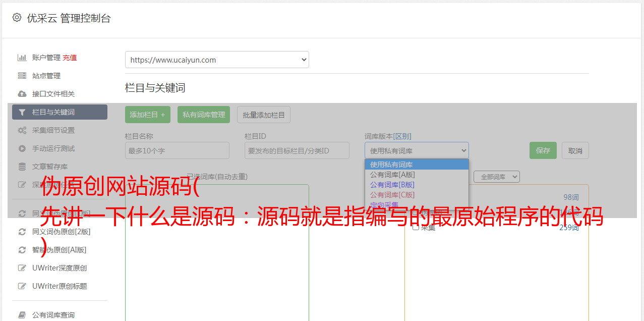Click the 批量添加栏目 button

coord(264,115)
